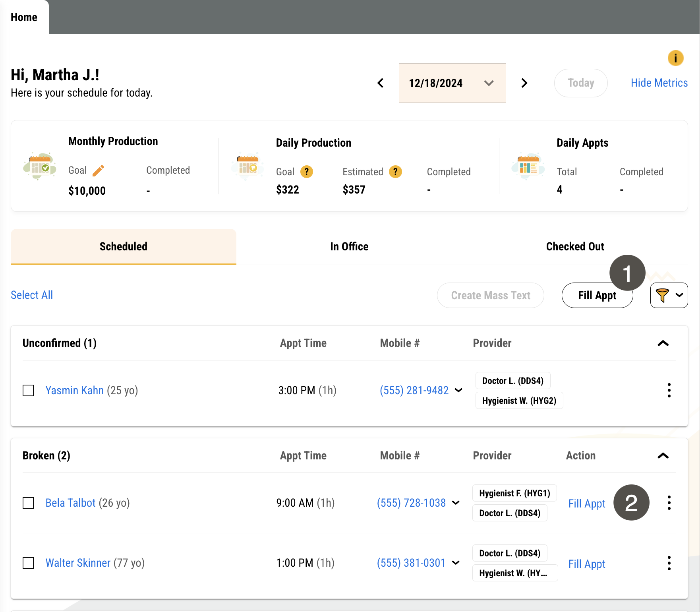This screenshot has height=612, width=700.
Task: Click Action column header in Broken
Action: 580,455
